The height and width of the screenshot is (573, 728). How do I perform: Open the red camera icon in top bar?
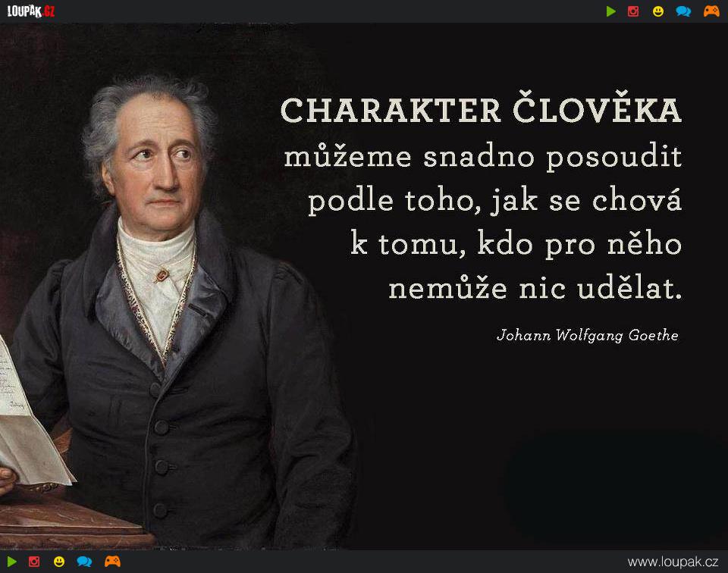pyautogui.click(x=633, y=11)
